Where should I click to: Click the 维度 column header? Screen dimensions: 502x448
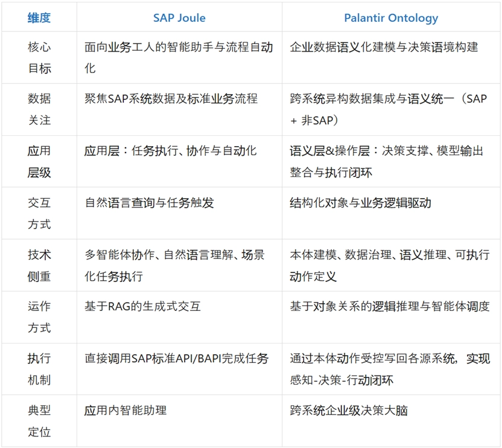(x=39, y=18)
